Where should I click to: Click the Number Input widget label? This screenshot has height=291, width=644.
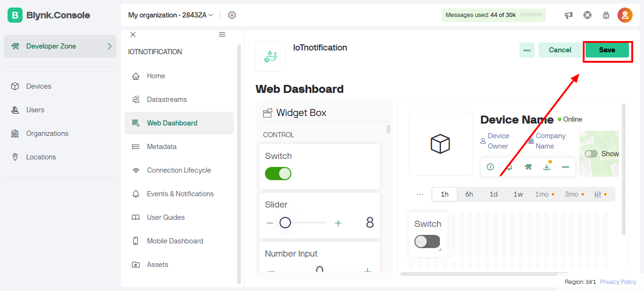click(x=291, y=254)
